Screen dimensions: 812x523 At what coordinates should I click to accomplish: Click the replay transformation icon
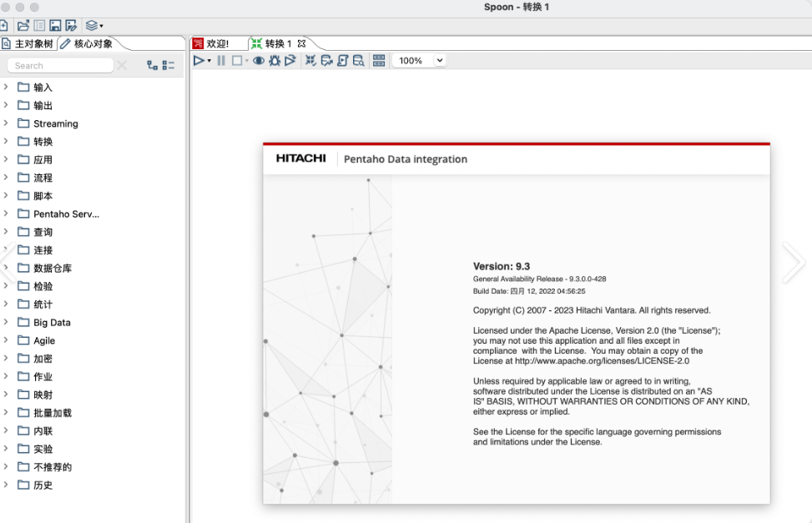[290, 61]
